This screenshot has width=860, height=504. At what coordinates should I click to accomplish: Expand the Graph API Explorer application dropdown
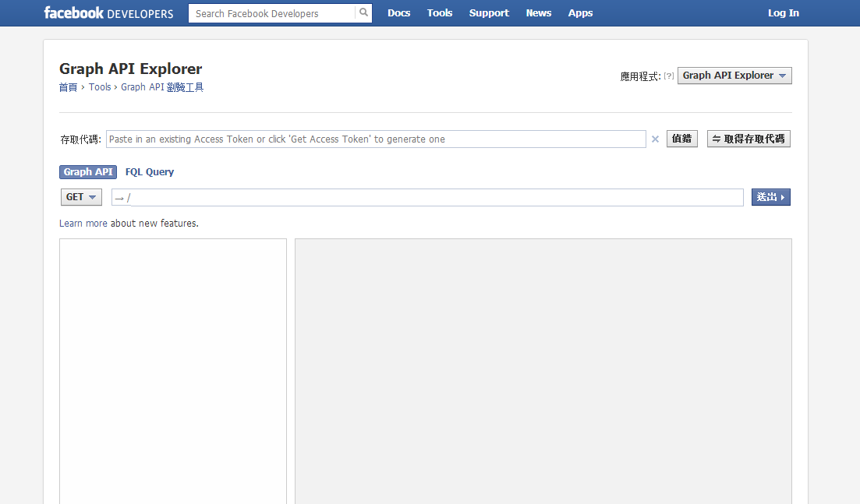click(x=734, y=76)
